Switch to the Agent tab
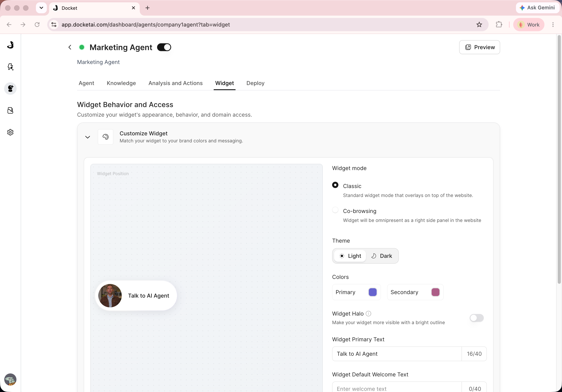 [x=86, y=83]
